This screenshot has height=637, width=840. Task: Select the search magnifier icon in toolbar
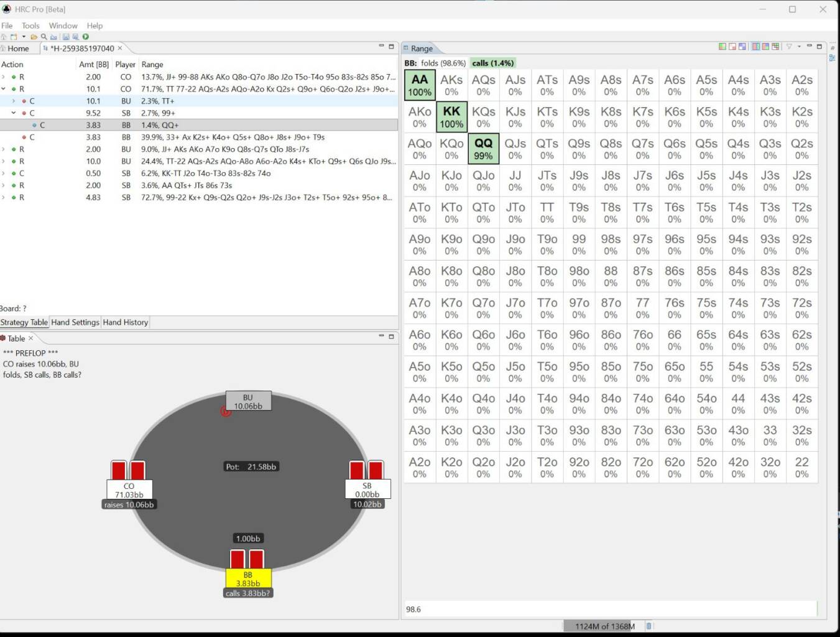44,37
